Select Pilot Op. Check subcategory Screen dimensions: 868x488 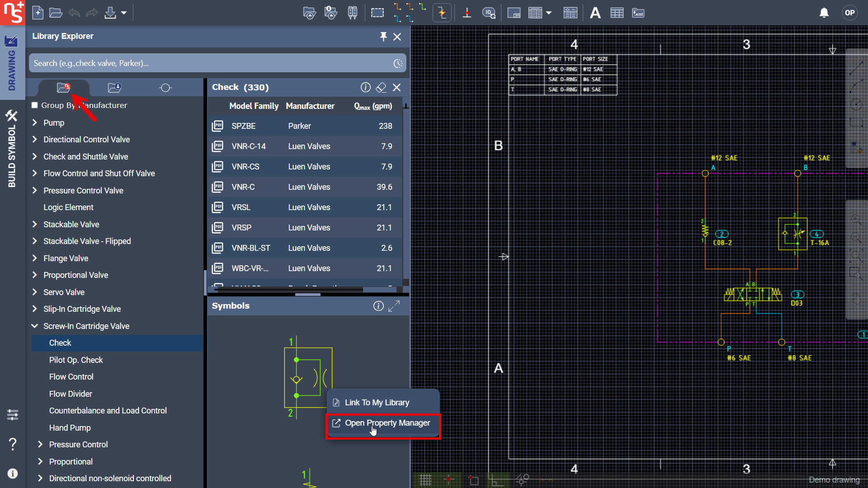[76, 360]
